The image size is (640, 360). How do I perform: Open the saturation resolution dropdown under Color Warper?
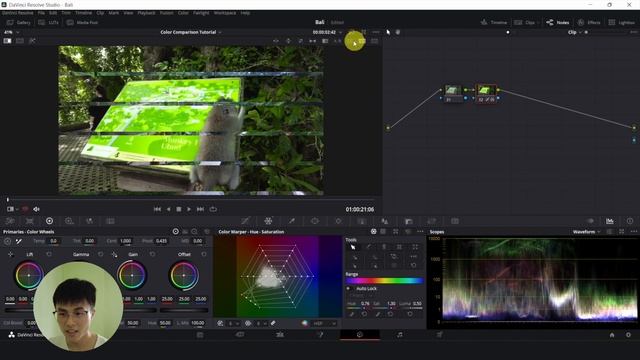click(261, 323)
